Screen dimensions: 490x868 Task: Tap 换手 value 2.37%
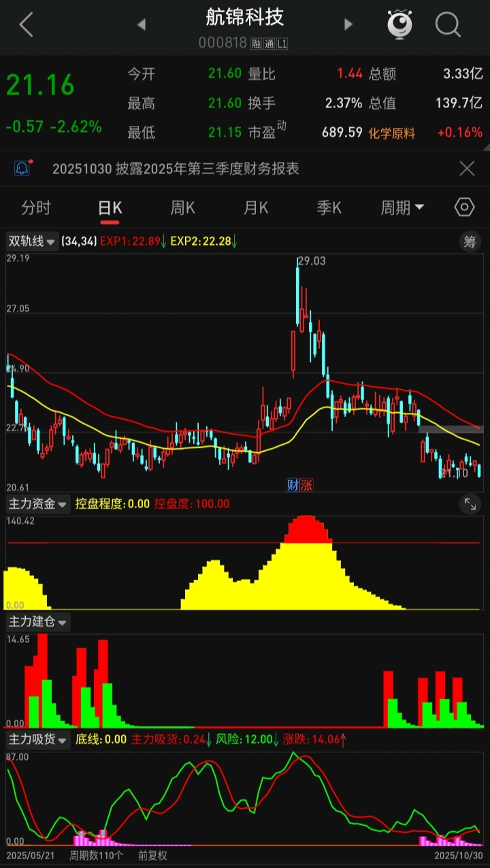click(344, 103)
